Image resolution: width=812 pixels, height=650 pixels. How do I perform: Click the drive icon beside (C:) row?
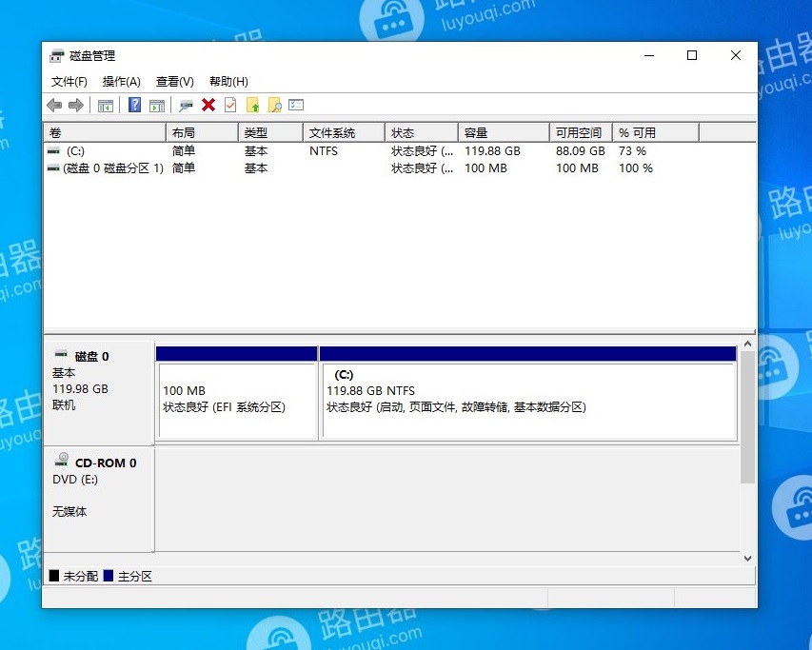(53, 151)
